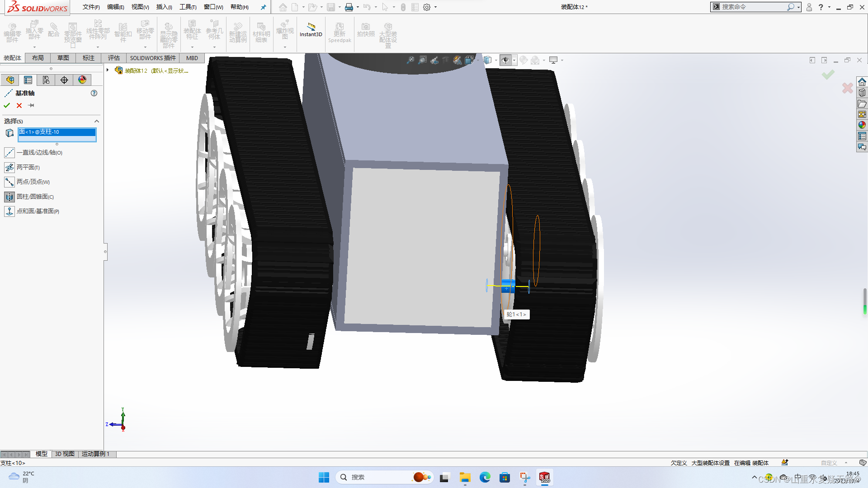The image size is (868, 488).
Task: Switch to the 模型 bottom tab
Action: coord(42,454)
